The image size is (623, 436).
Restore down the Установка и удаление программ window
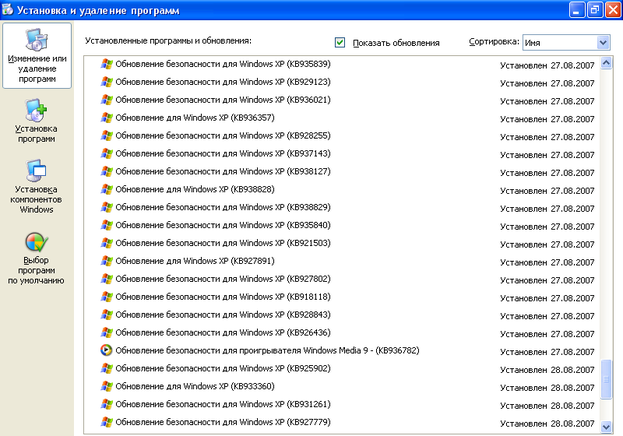point(595,10)
